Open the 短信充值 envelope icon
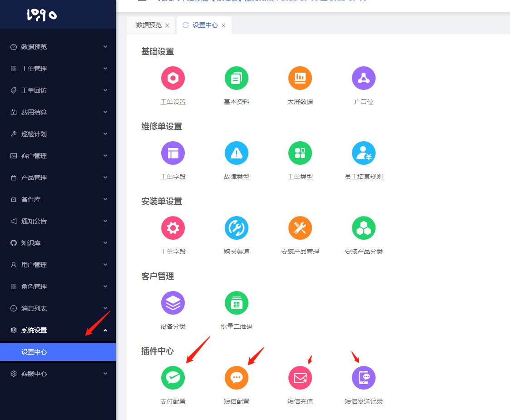510x420 pixels. click(x=300, y=378)
